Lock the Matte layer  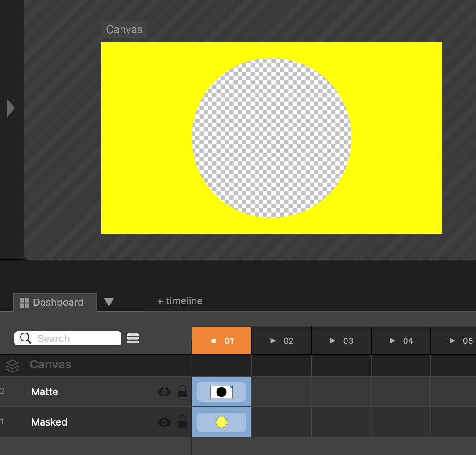[182, 392]
